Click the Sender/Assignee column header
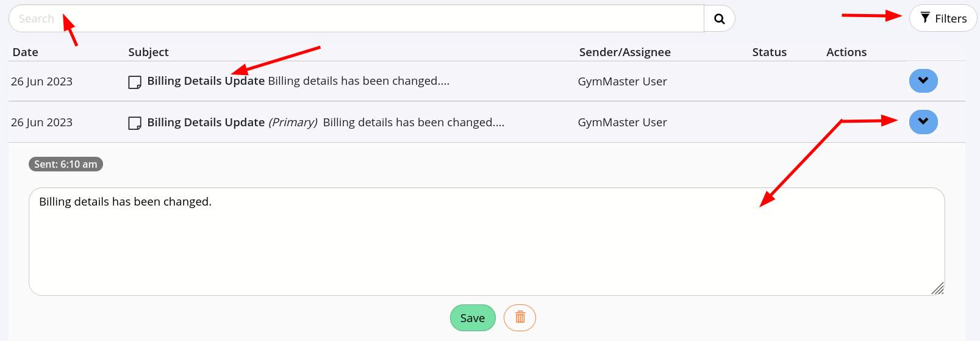 [x=624, y=52]
